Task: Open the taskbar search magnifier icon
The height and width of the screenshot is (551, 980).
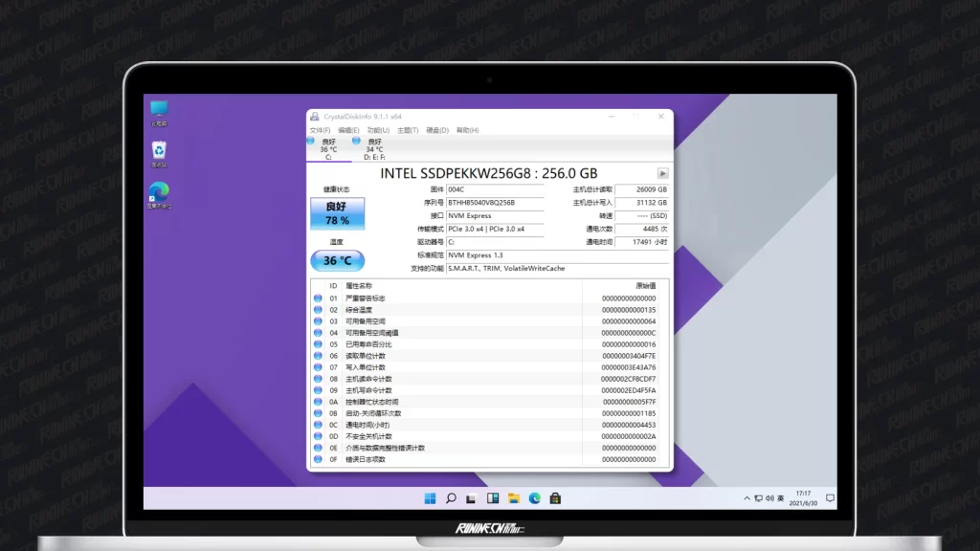Action: (451, 498)
